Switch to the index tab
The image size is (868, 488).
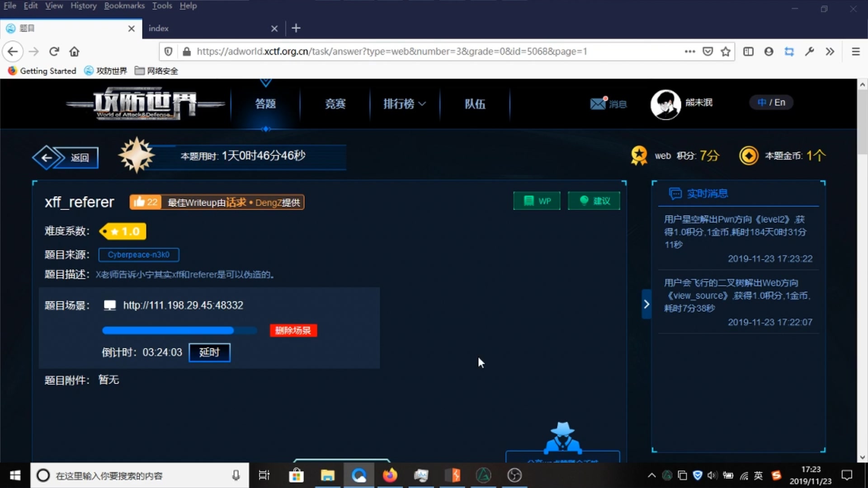click(x=213, y=28)
